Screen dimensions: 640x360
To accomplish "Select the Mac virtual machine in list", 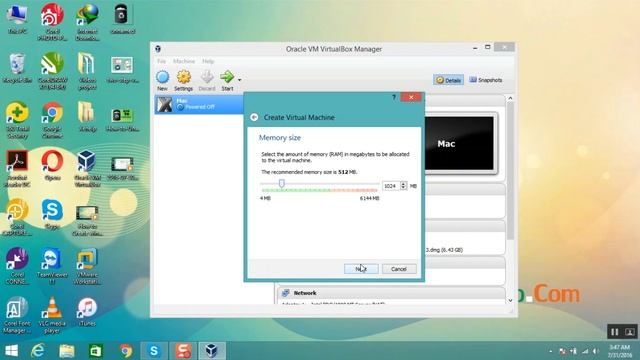I will [199, 104].
